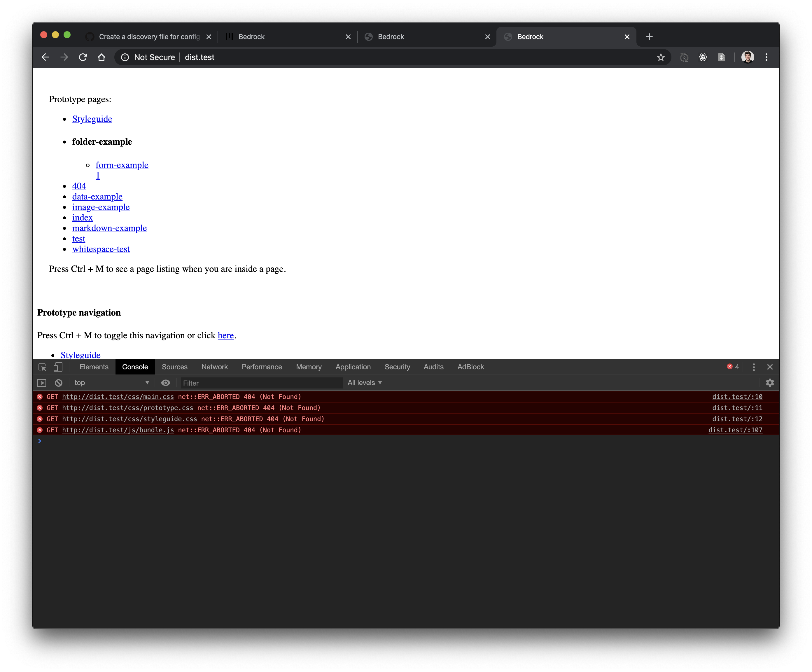Viewport: 812px width, 672px height.
Task: Open the DevTools more options menu
Action: (753, 367)
